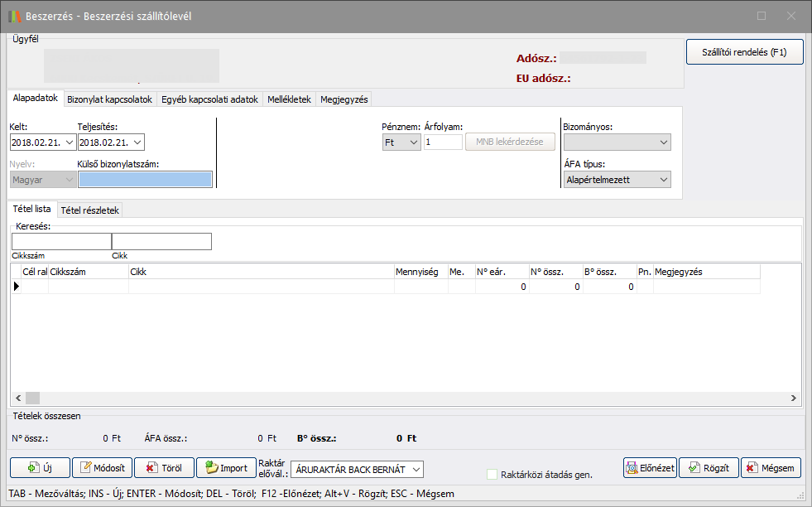812x507 pixels.
Task: Click the Módosít edit button
Action: [102, 468]
